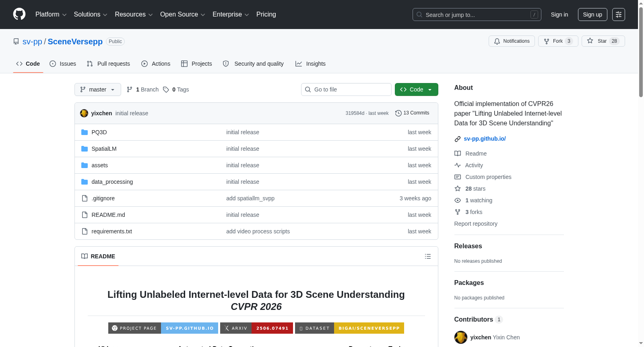The width and height of the screenshot is (644, 347).
Task: Click the Pricing link in header
Action: (266, 15)
